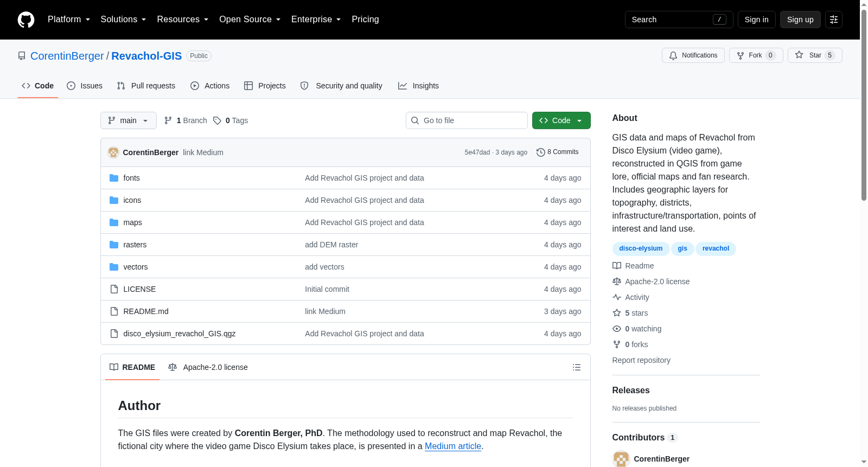Switch to the Actions tab
This screenshot has height=467, width=868.
tap(210, 86)
